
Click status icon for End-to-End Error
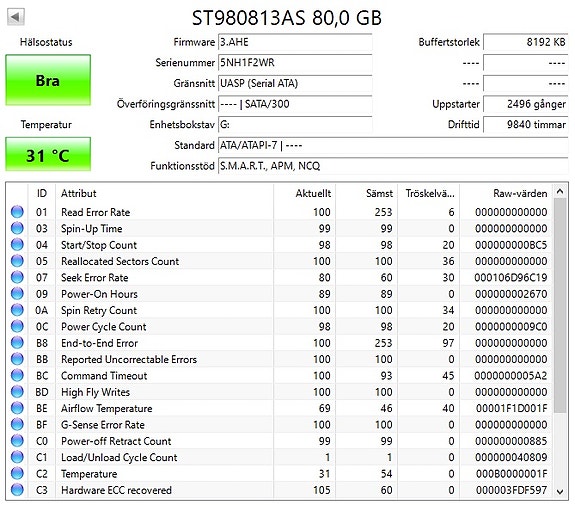coord(17,343)
